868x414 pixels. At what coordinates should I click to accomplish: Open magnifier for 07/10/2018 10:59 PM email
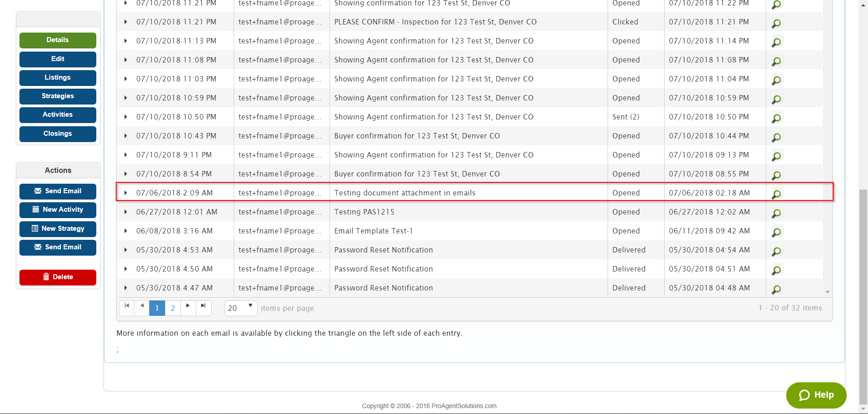(776, 99)
